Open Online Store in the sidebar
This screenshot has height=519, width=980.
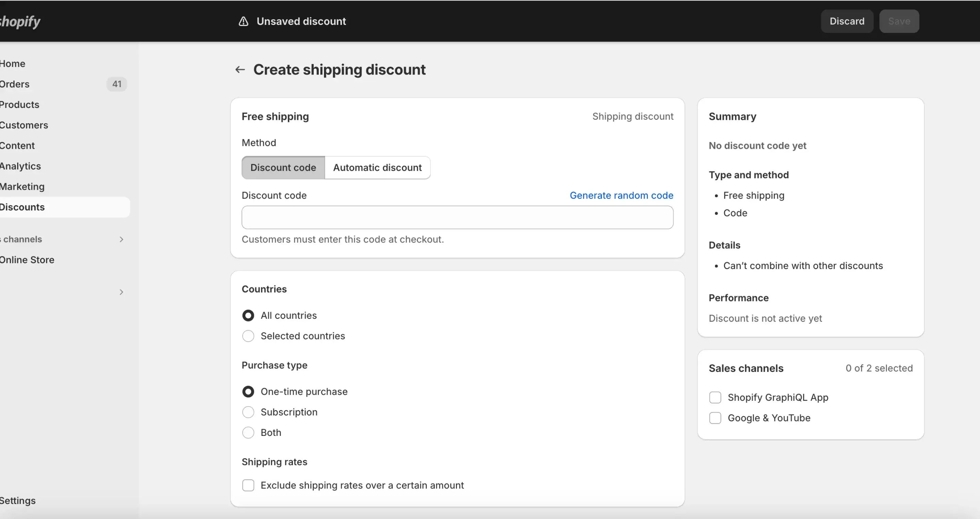(27, 260)
